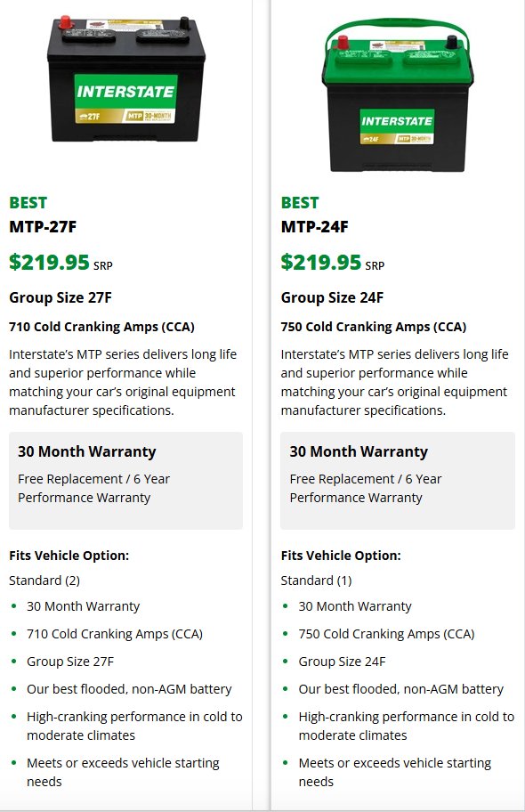
Task: Click the Group Size 27F heading
Action: [61, 297]
